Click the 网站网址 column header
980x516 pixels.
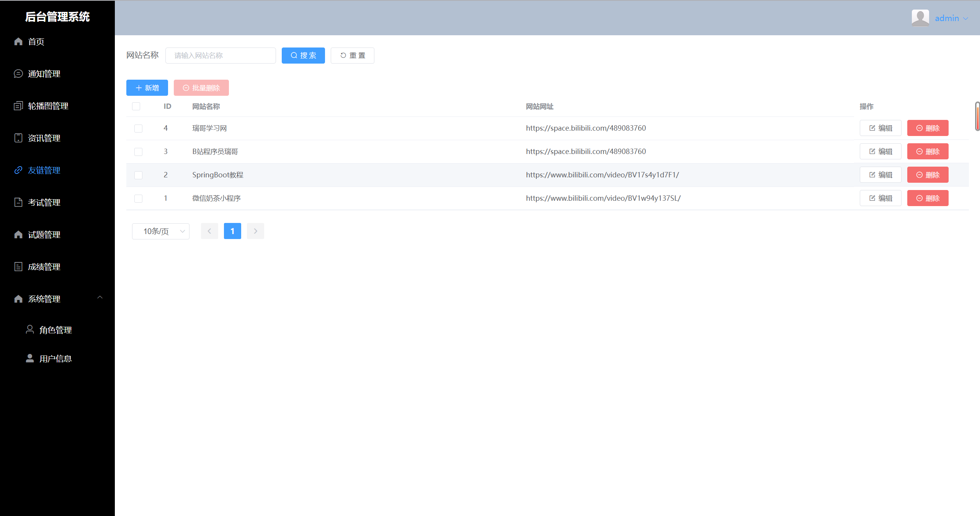(x=540, y=106)
